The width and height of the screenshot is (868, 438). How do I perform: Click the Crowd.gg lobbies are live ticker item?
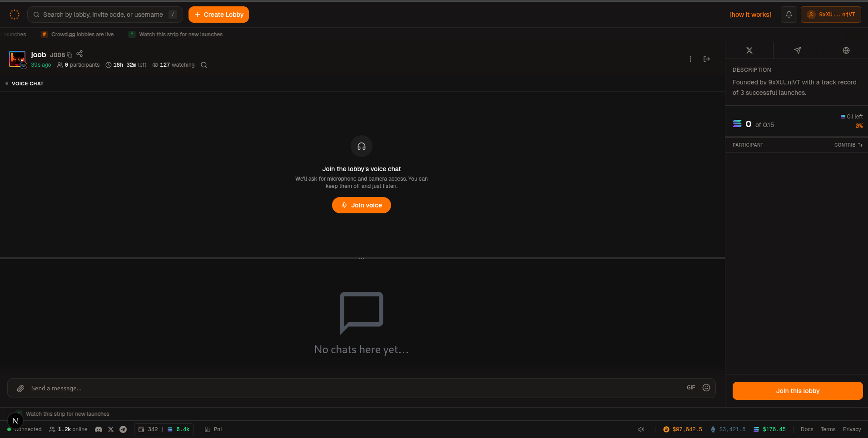point(78,34)
